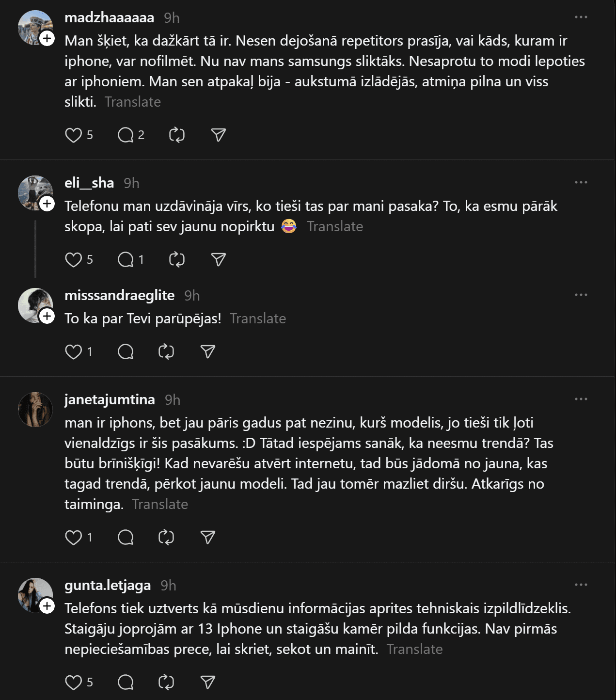616x700 pixels.
Task: Follow eli__sha via avatar plus badge
Action: click(x=47, y=204)
